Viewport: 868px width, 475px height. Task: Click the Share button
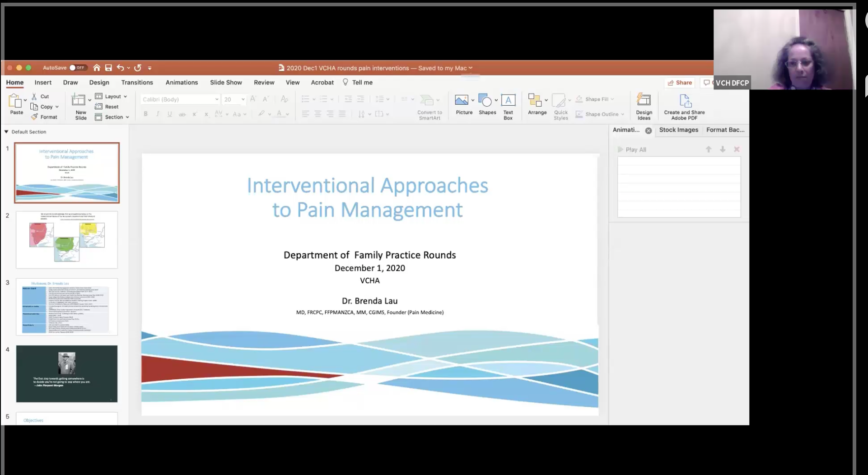tap(680, 83)
